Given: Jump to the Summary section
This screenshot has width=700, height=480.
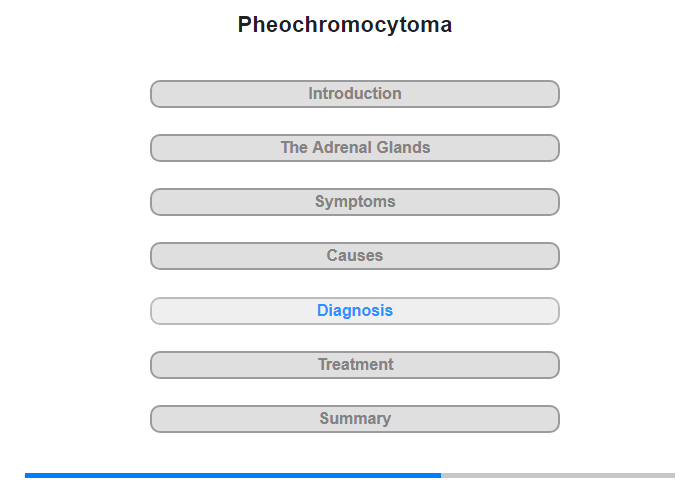Looking at the screenshot, I should 355,419.
